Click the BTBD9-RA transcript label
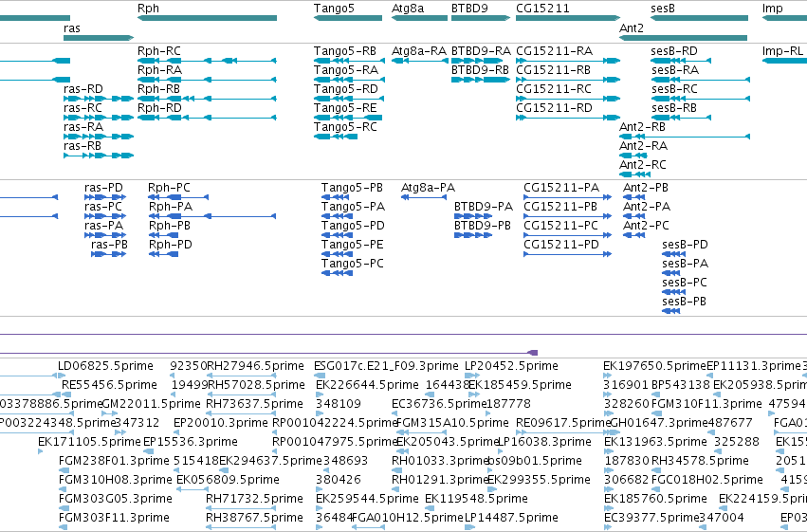 [481, 51]
